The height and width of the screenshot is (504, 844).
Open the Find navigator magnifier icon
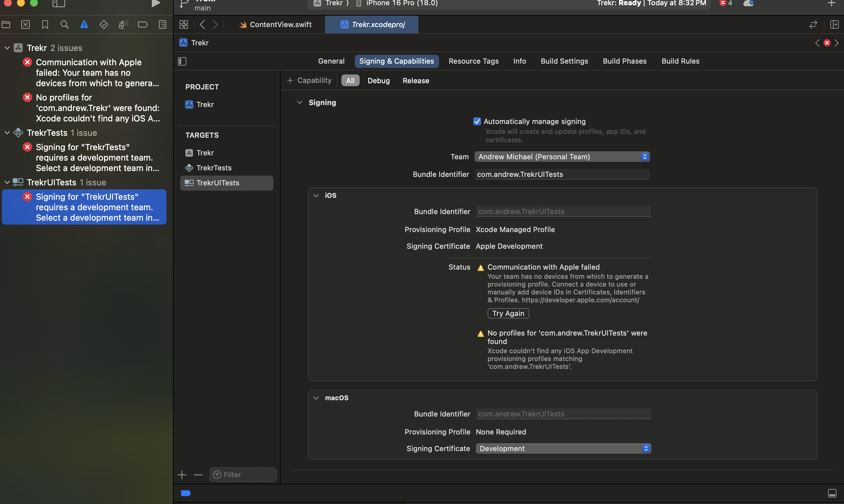pos(64,24)
